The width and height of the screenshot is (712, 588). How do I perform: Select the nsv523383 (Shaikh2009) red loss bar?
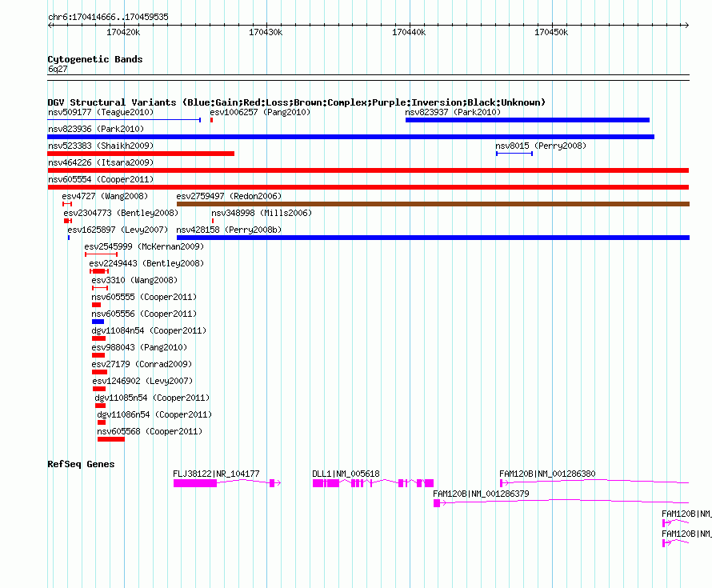tap(141, 154)
